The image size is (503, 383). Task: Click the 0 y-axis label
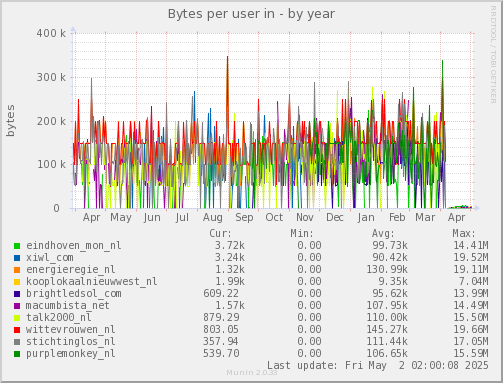(57, 208)
